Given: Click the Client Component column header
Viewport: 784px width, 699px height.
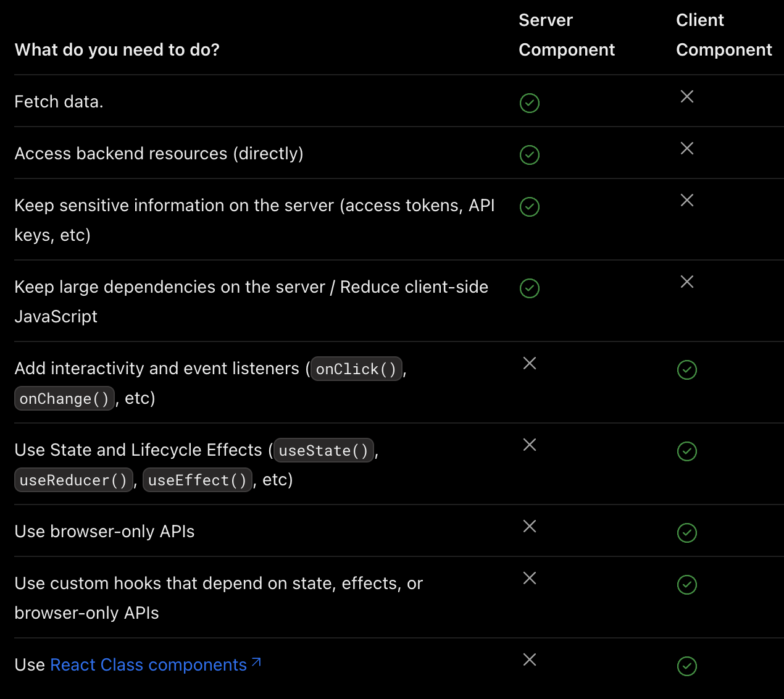Looking at the screenshot, I should click(724, 35).
